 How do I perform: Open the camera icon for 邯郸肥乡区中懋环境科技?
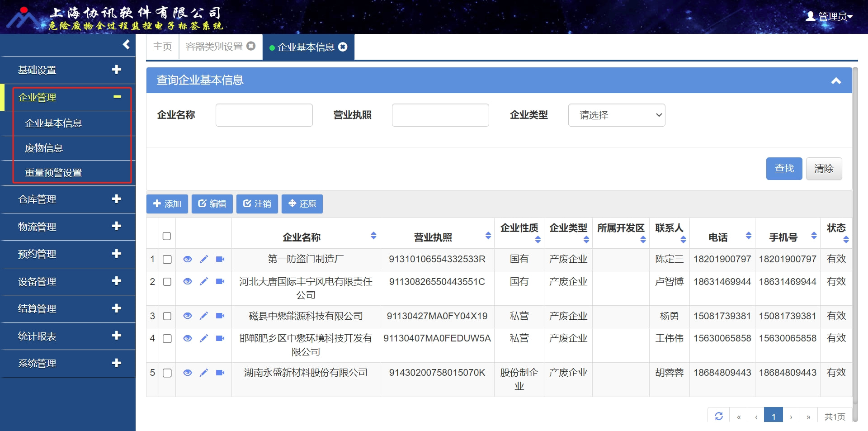(220, 338)
